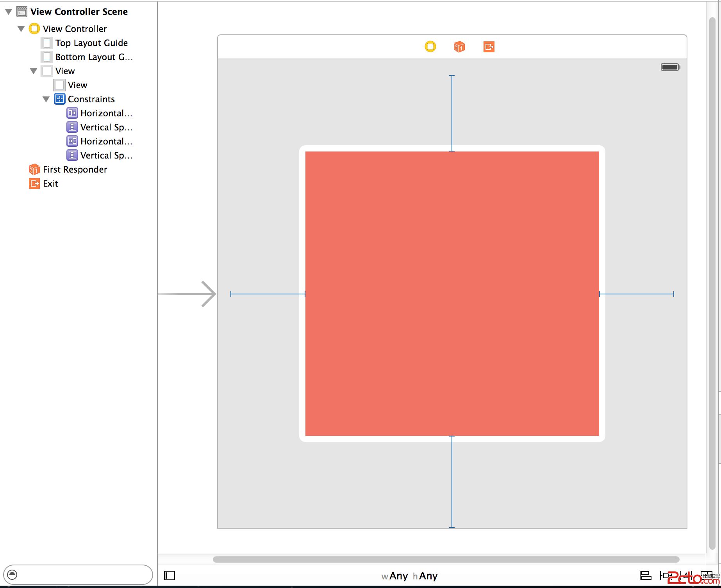Click the yellow View Controller icon in scene dock

[430, 47]
